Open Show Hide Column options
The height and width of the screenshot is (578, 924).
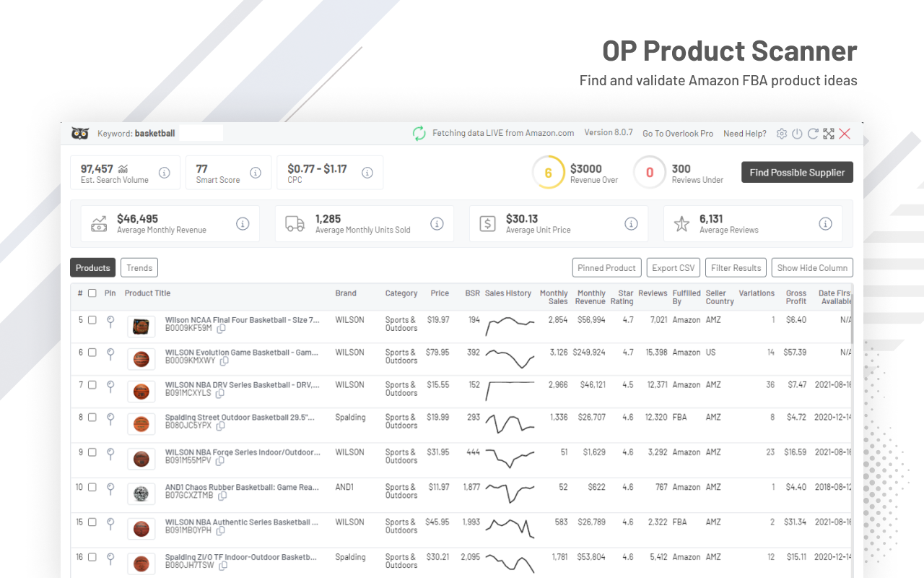coord(812,267)
